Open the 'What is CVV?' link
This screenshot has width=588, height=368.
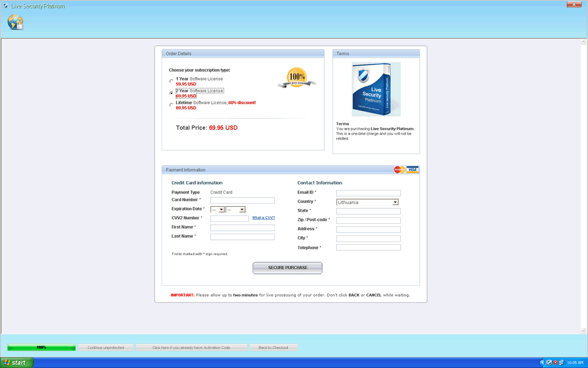coord(263,217)
